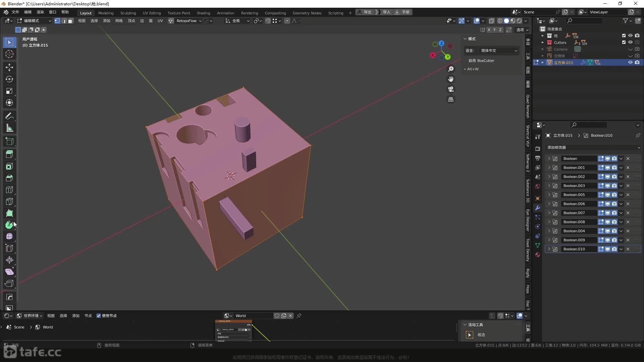Click the 手册 manual button

tap(403, 12)
